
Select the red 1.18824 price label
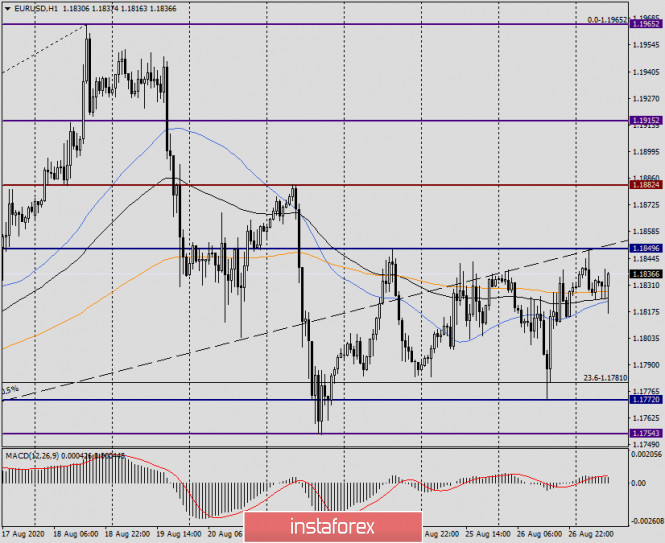(646, 185)
